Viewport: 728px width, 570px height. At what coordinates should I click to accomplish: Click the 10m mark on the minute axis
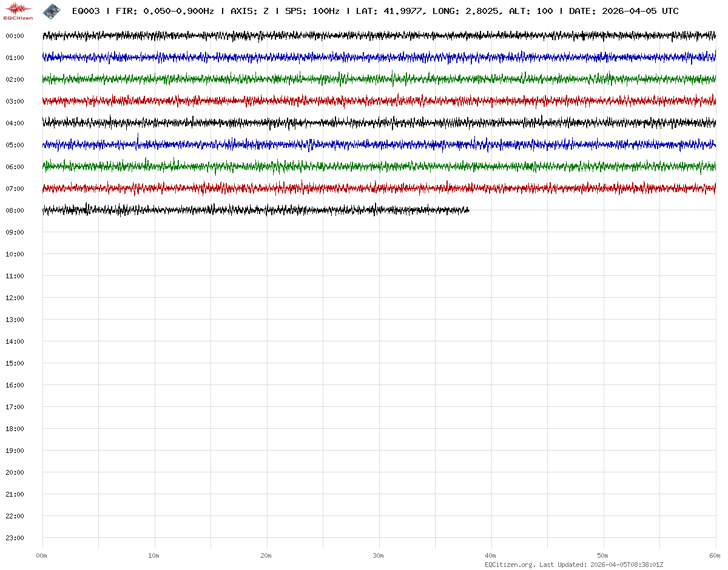pos(153,555)
